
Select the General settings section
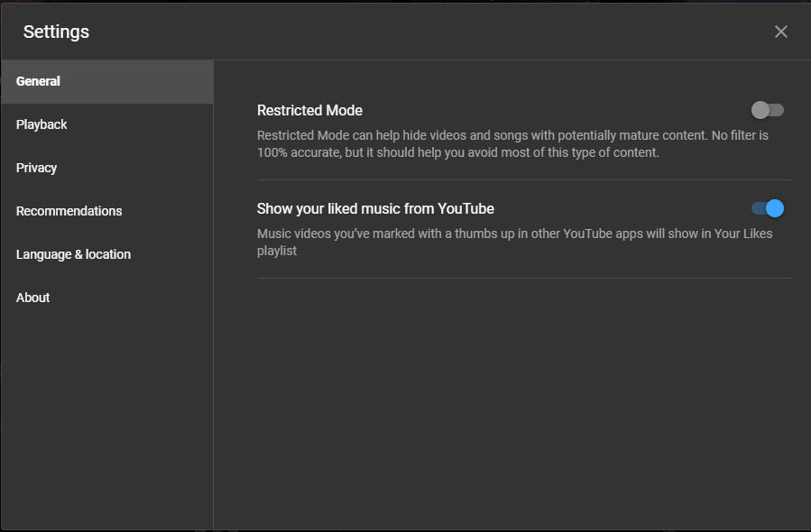(38, 81)
